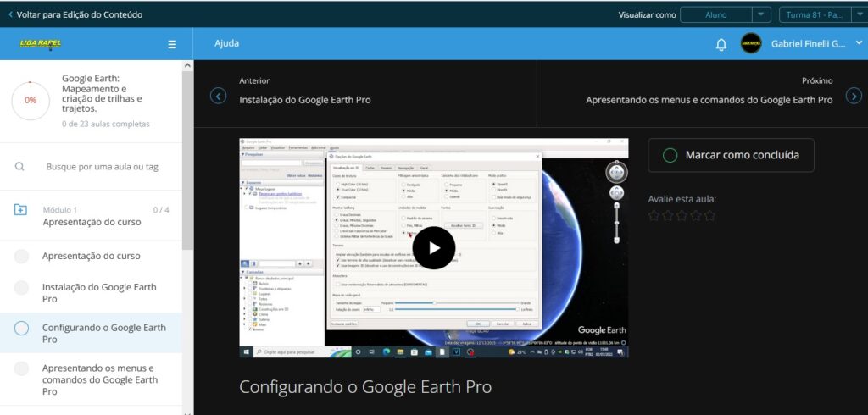Click the Liga Rafel user avatar
This screenshot has height=415, width=868.
(751, 43)
